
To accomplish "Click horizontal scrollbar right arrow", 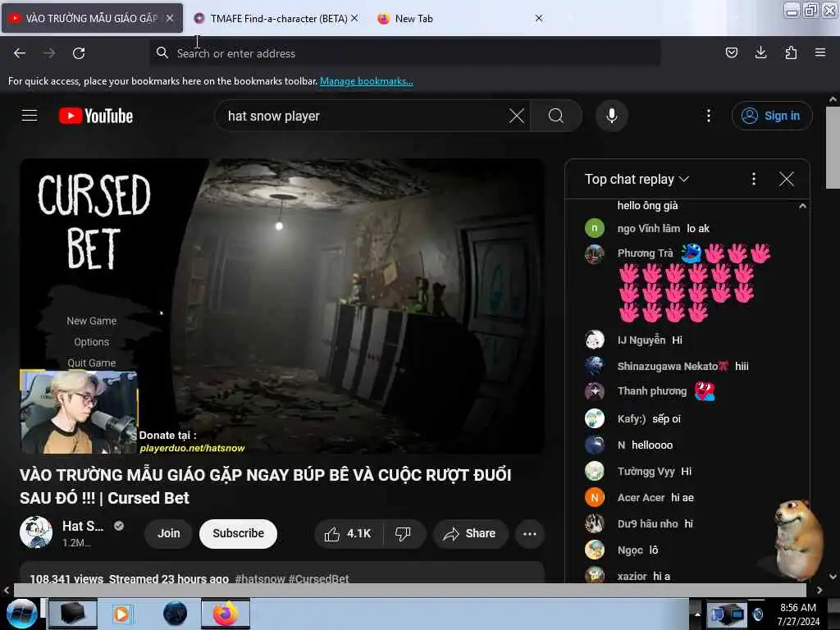I will pos(819,590).
